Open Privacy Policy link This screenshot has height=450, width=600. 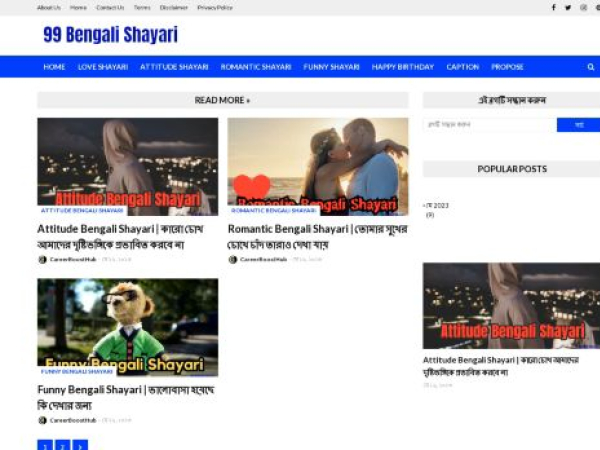[x=215, y=7]
